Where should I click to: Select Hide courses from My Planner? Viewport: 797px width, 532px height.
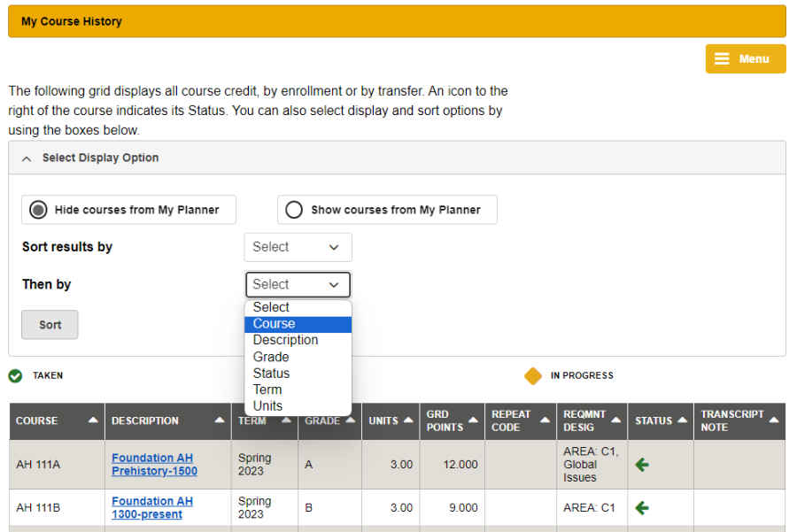pos(39,210)
